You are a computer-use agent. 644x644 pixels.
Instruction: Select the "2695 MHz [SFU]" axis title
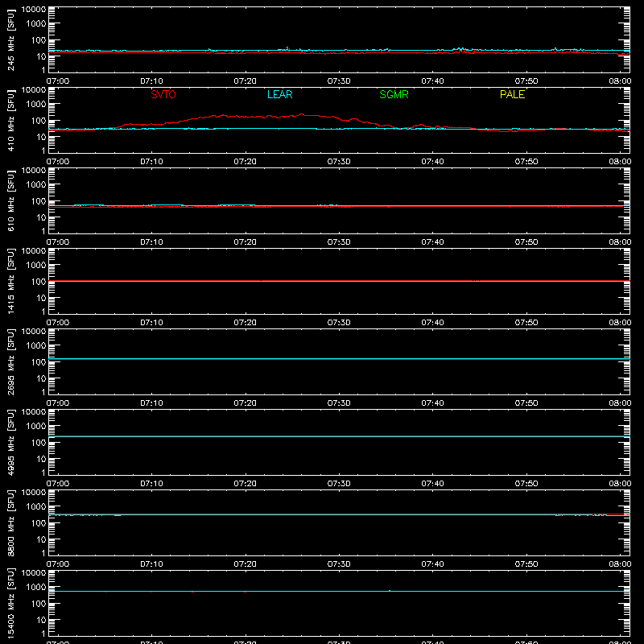tap(10, 361)
